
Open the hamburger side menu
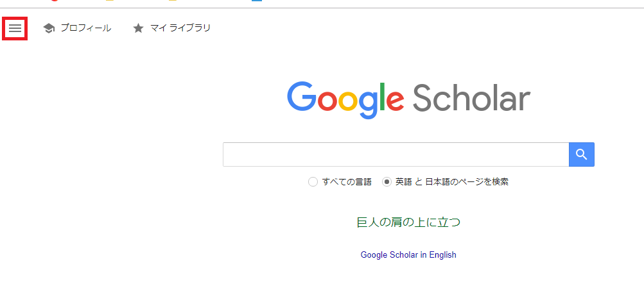[15, 28]
